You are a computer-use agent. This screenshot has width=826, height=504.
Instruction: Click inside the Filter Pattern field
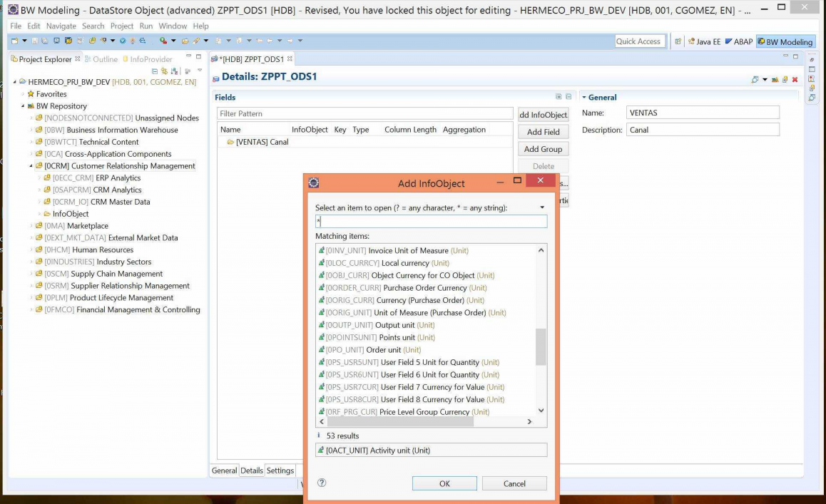[x=321, y=113]
